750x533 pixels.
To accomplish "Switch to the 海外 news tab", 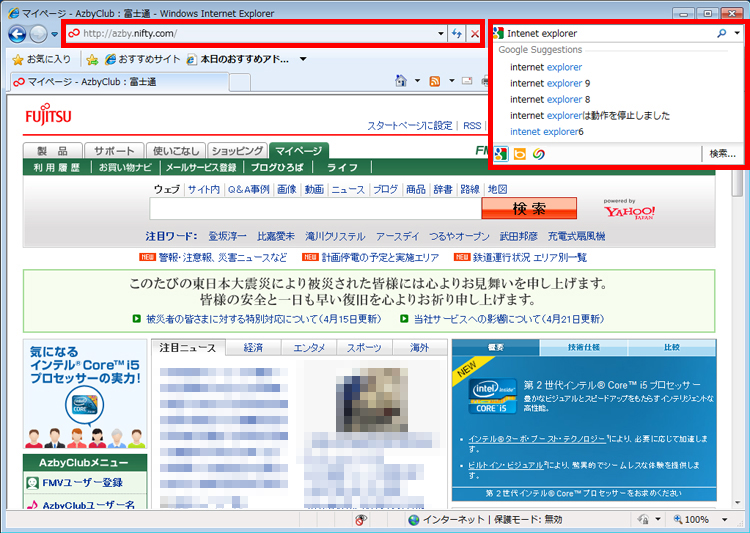I will [x=419, y=348].
